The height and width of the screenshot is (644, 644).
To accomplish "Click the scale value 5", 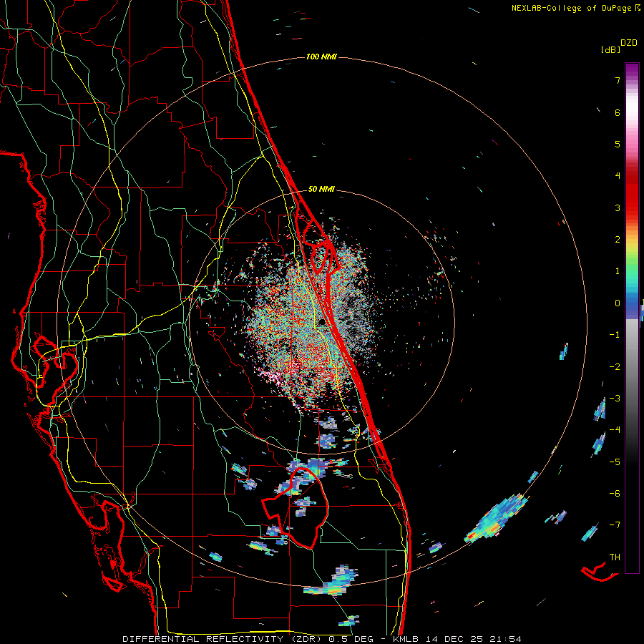I will (618, 144).
